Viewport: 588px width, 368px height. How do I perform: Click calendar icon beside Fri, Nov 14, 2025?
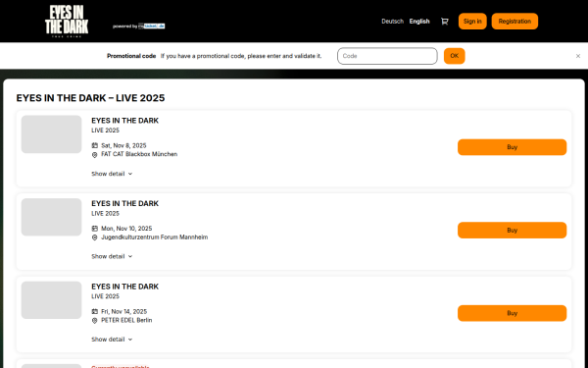click(x=94, y=311)
